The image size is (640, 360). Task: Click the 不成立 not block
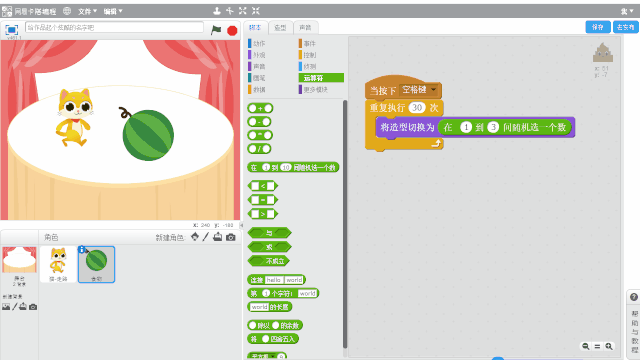[x=269, y=261]
